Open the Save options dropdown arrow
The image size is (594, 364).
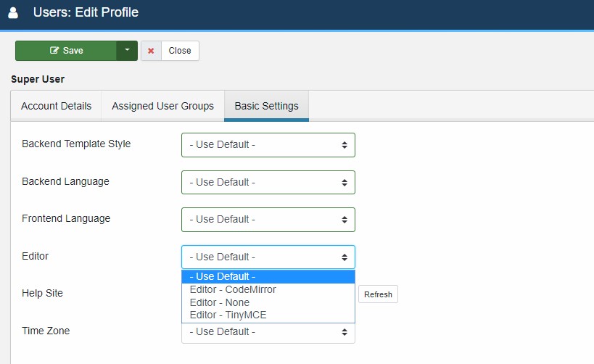[x=127, y=51]
